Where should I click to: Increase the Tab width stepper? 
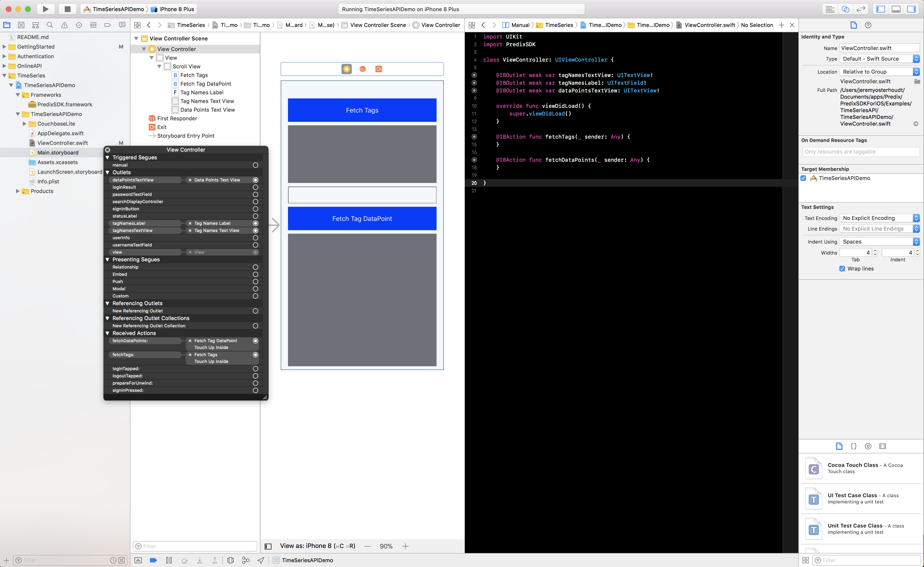(875, 251)
